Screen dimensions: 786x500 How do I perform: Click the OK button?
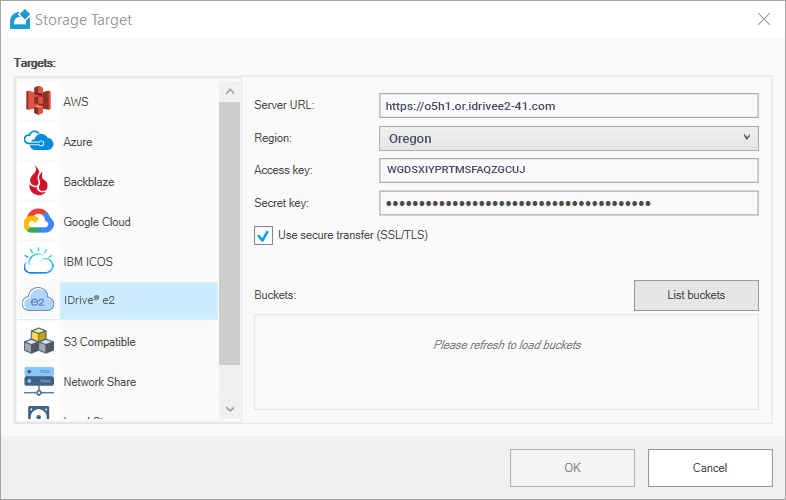(572, 467)
